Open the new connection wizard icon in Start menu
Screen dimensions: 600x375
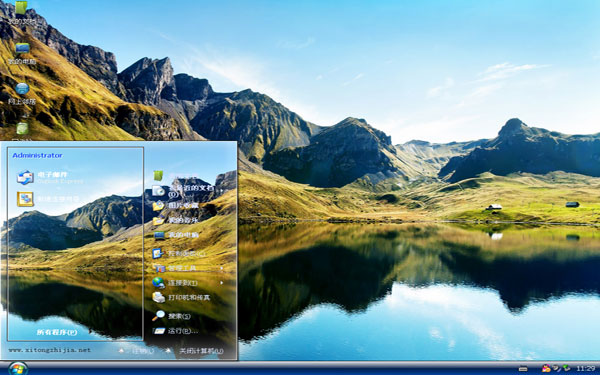[25, 199]
